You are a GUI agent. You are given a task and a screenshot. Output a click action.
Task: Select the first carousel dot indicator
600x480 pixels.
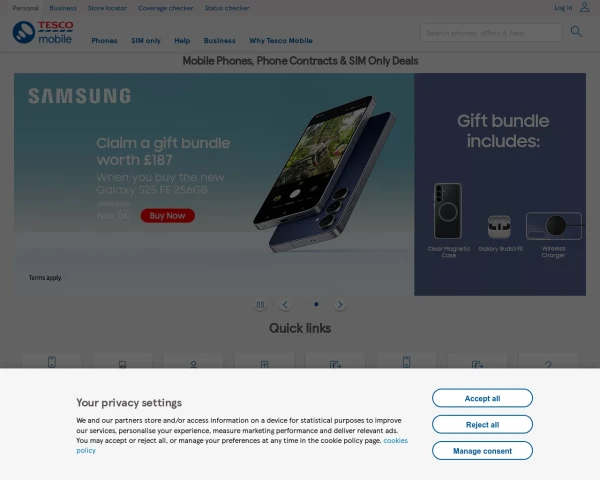click(302, 304)
